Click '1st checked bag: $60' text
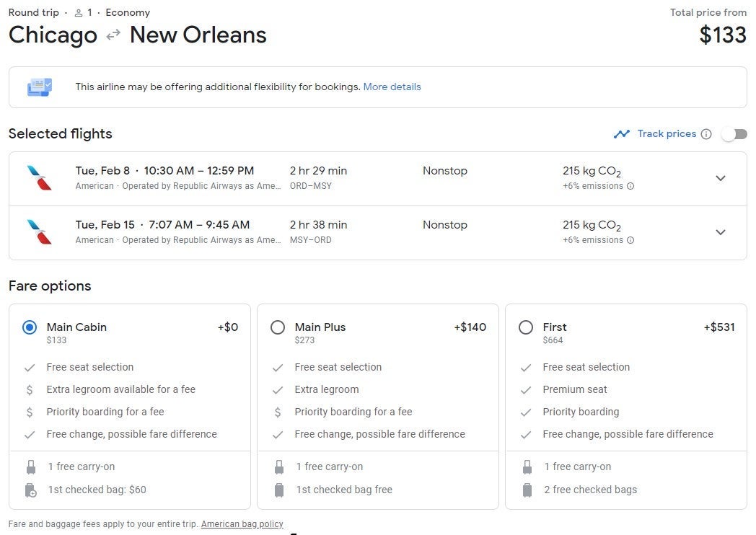Viewport: 756px width, 535px height. (97, 490)
